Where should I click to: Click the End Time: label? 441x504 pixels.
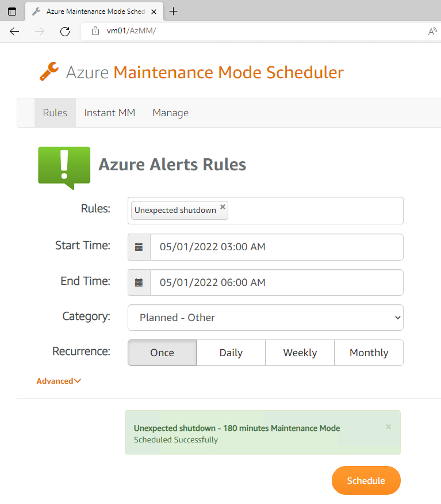(86, 281)
